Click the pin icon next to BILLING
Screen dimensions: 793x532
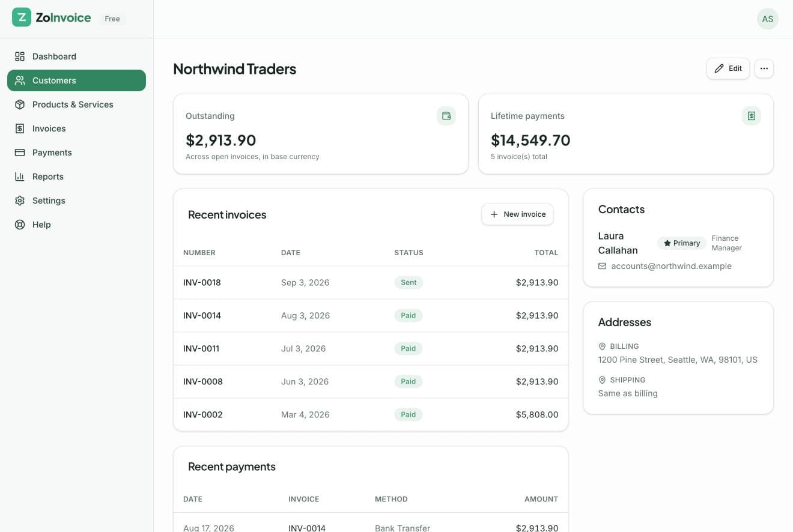coord(603,346)
